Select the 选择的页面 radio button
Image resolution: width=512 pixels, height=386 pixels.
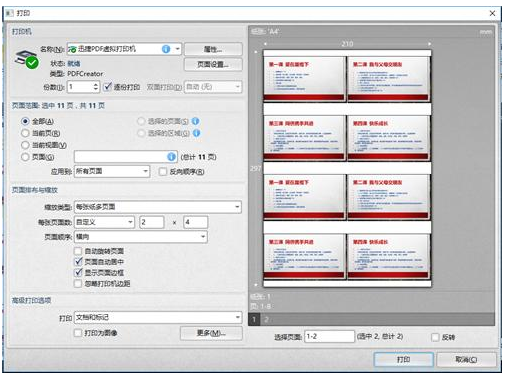(141, 121)
